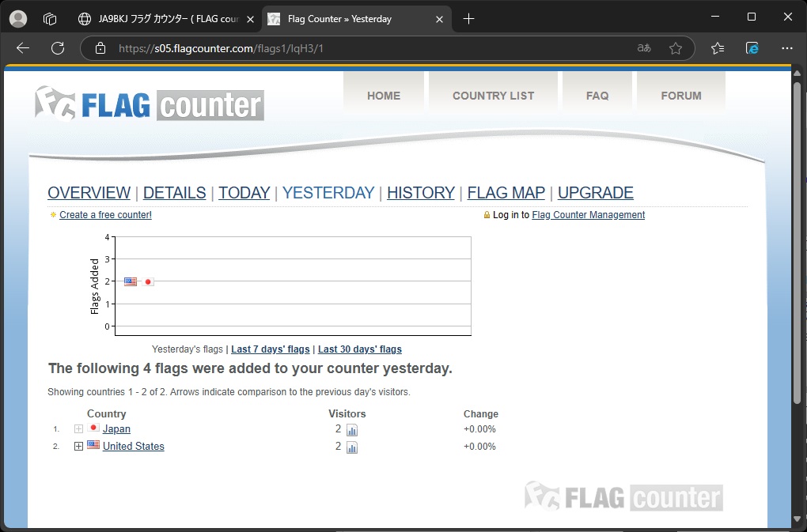
Task: Open the COUNTRY LIST navigation item
Action: click(x=493, y=96)
